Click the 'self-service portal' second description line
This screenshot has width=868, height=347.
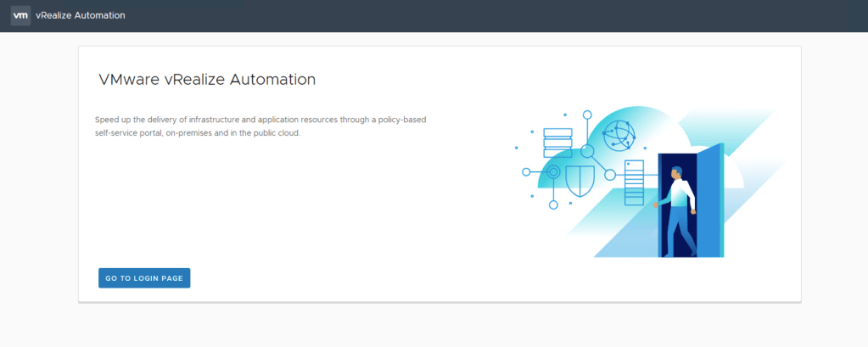pyautogui.click(x=197, y=133)
